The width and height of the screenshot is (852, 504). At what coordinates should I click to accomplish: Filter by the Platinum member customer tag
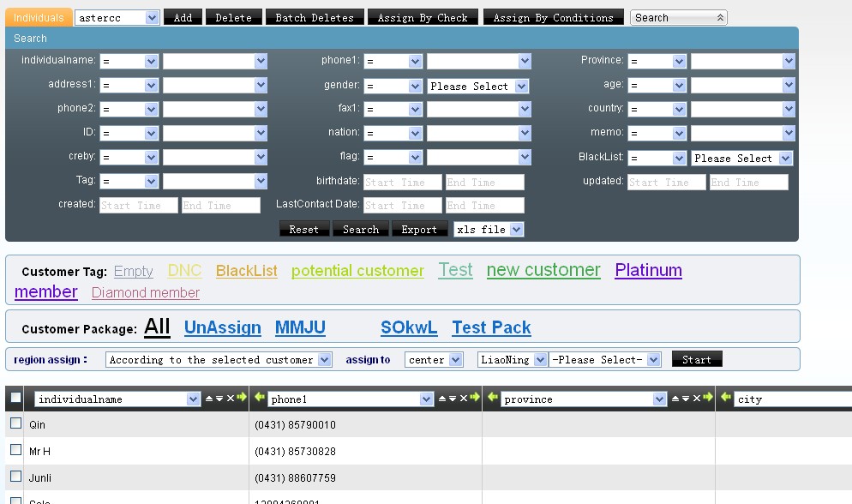648,271
